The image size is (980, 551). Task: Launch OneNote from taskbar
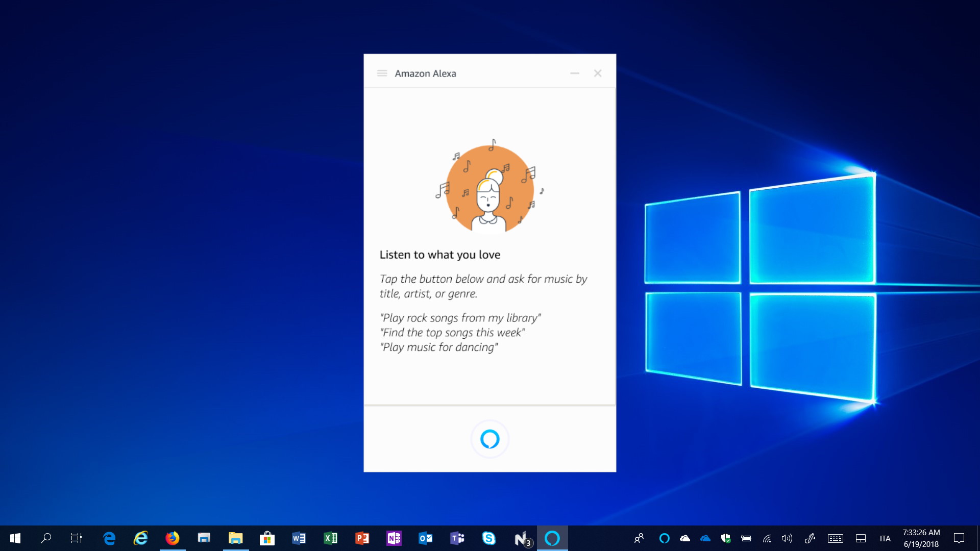click(x=394, y=538)
